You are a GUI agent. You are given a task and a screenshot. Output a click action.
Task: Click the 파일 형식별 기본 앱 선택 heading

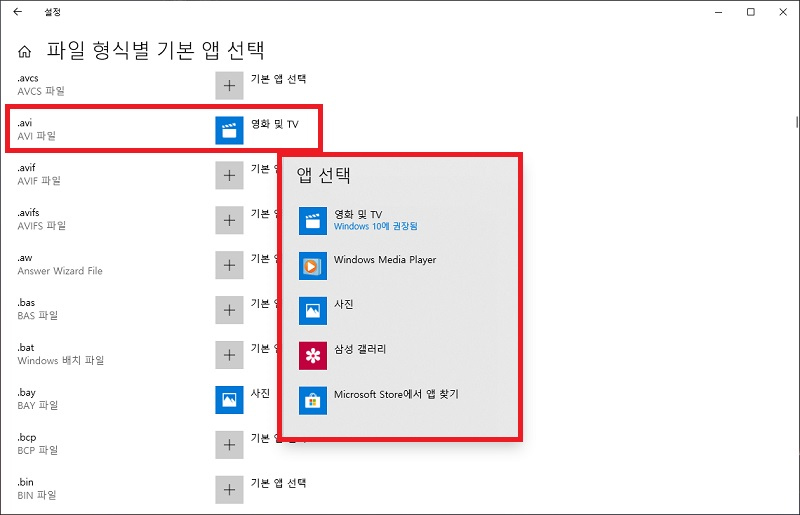tap(156, 50)
